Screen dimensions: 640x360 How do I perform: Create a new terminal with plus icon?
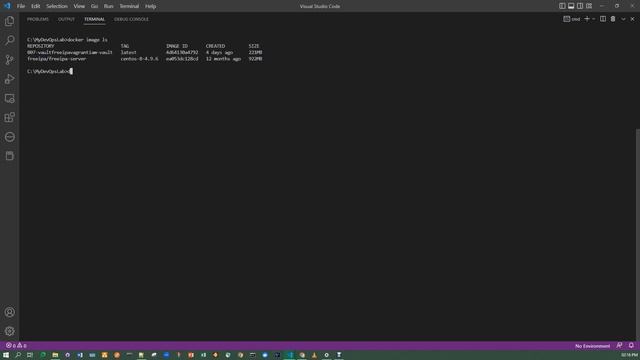587,19
